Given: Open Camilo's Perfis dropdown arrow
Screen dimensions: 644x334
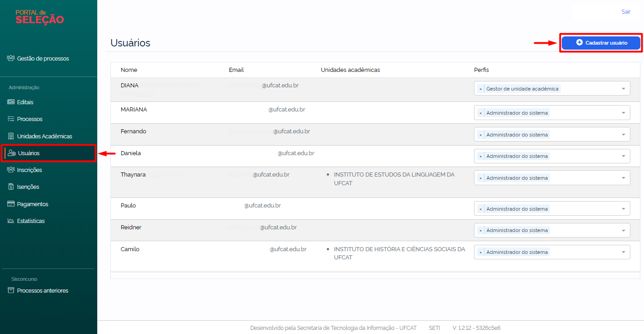Looking at the screenshot, I should pyautogui.click(x=624, y=252).
